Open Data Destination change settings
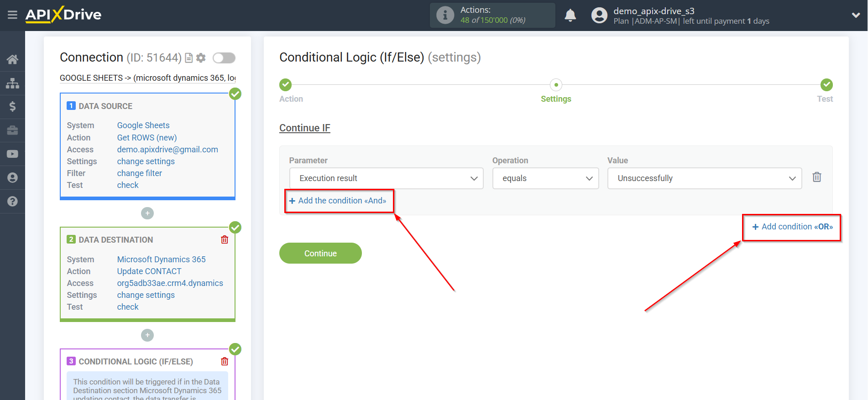Screen dimensions: 868x400 click(146, 295)
